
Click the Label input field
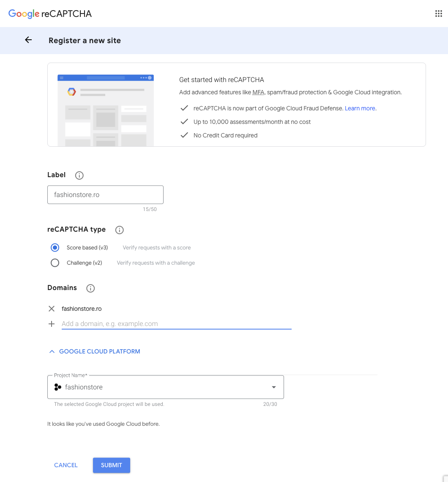pyautogui.click(x=105, y=194)
